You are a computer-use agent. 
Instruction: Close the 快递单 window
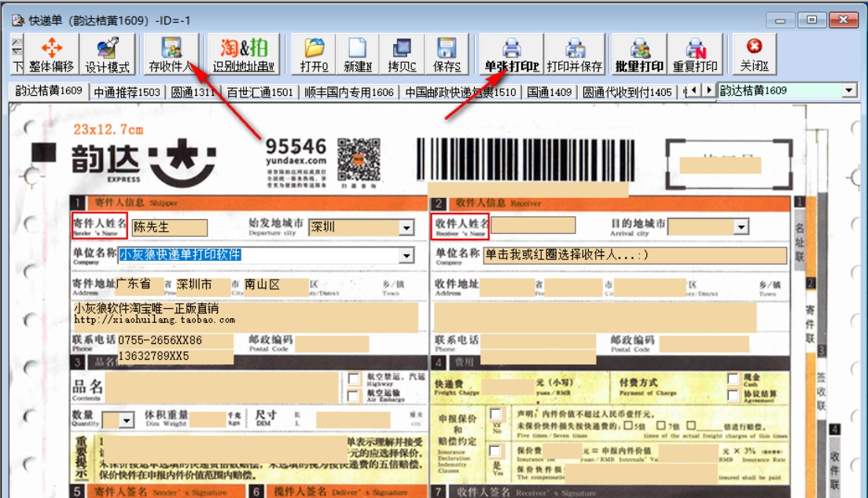pos(843,20)
